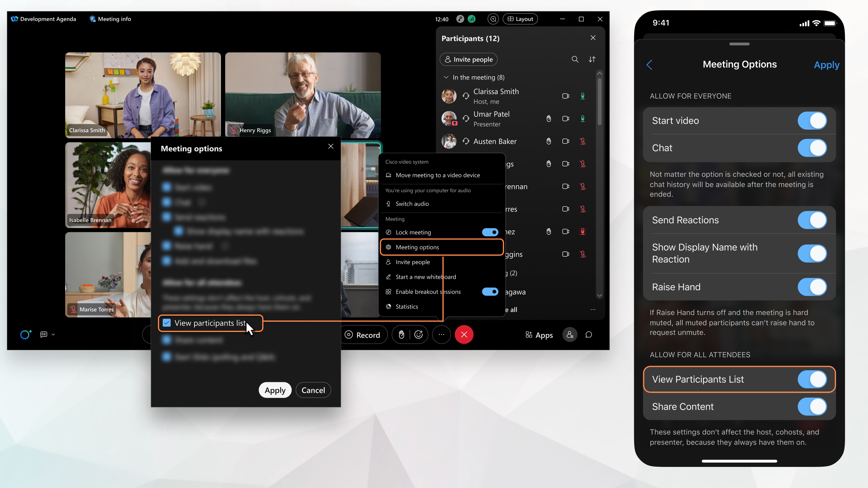Expand the In the meeting section
The width and height of the screenshot is (868, 488).
point(447,77)
